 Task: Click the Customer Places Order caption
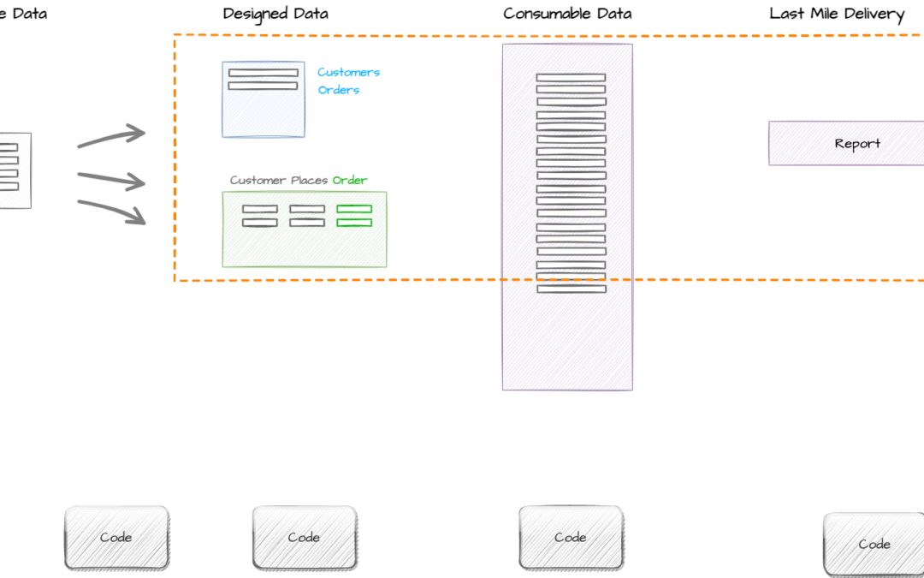[x=299, y=181]
